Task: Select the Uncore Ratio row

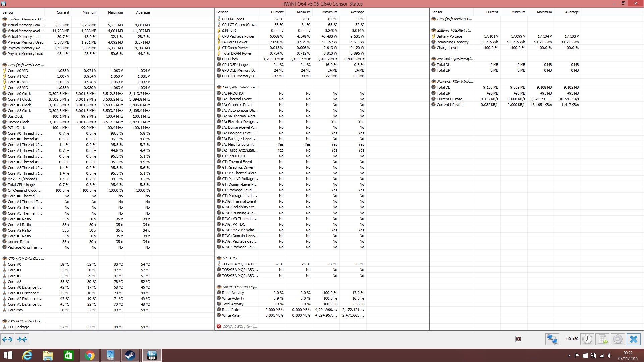Action: pos(76,242)
